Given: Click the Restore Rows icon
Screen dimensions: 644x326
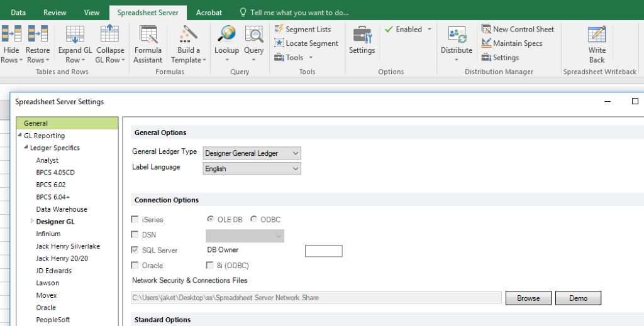Looking at the screenshot, I should click(38, 34).
